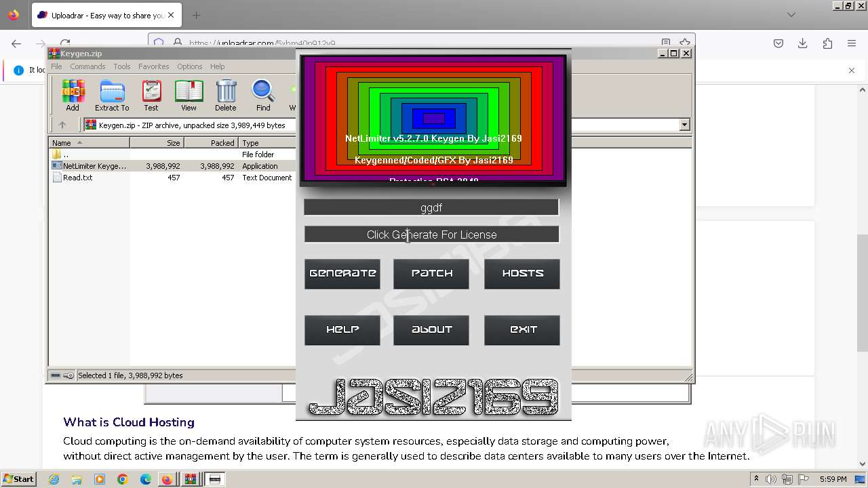Viewport: 868px width, 488px height.
Task: Open Firefox list all tabs chevron
Action: coord(791,15)
